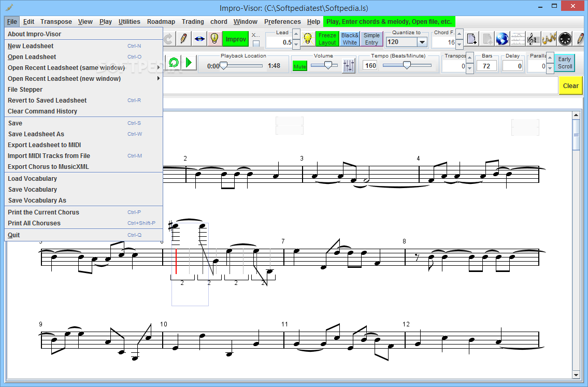Screen dimensions: 588x387
Task: Toggle Early Scroll
Action: (565, 63)
